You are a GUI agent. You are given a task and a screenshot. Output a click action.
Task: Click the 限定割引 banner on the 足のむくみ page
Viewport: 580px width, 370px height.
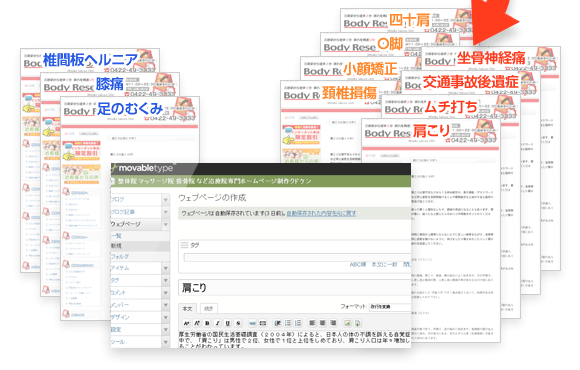[x=81, y=150]
